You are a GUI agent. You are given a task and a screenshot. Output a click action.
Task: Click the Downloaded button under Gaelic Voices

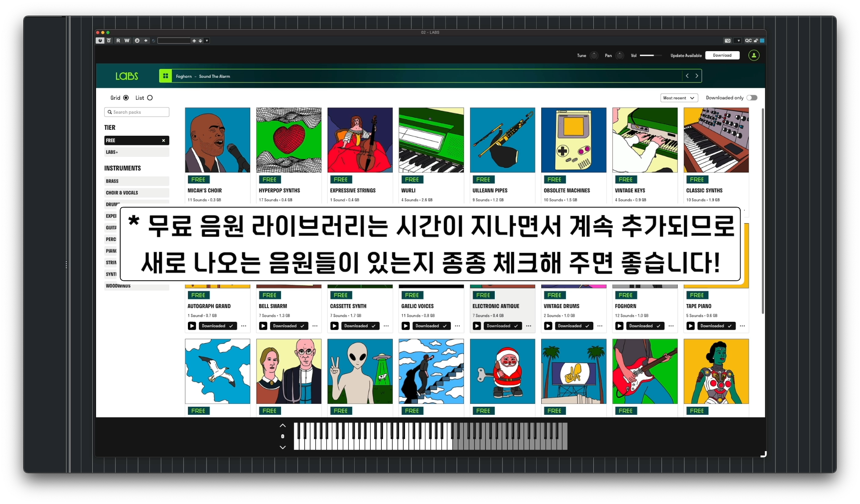pyautogui.click(x=431, y=326)
